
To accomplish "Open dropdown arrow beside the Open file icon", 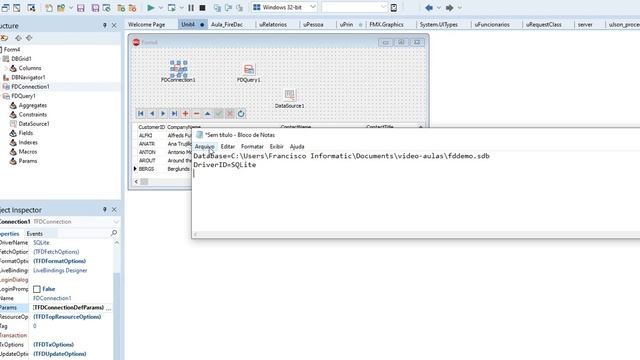I will click(x=71, y=8).
